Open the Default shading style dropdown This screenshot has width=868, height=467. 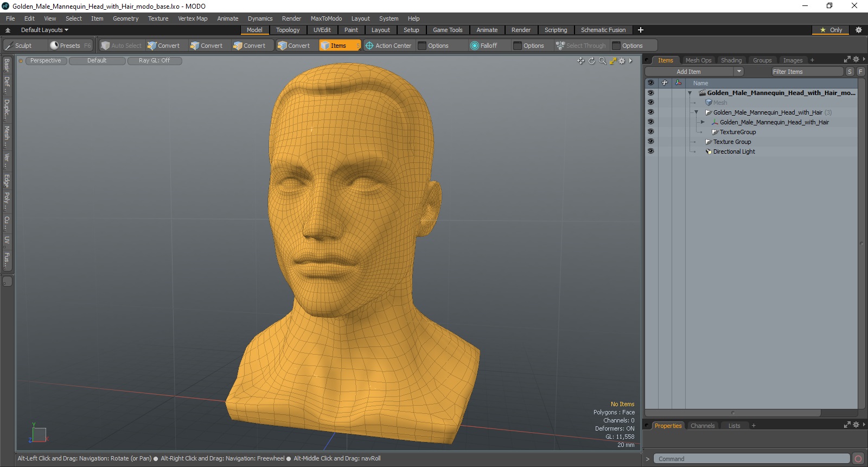tap(97, 61)
